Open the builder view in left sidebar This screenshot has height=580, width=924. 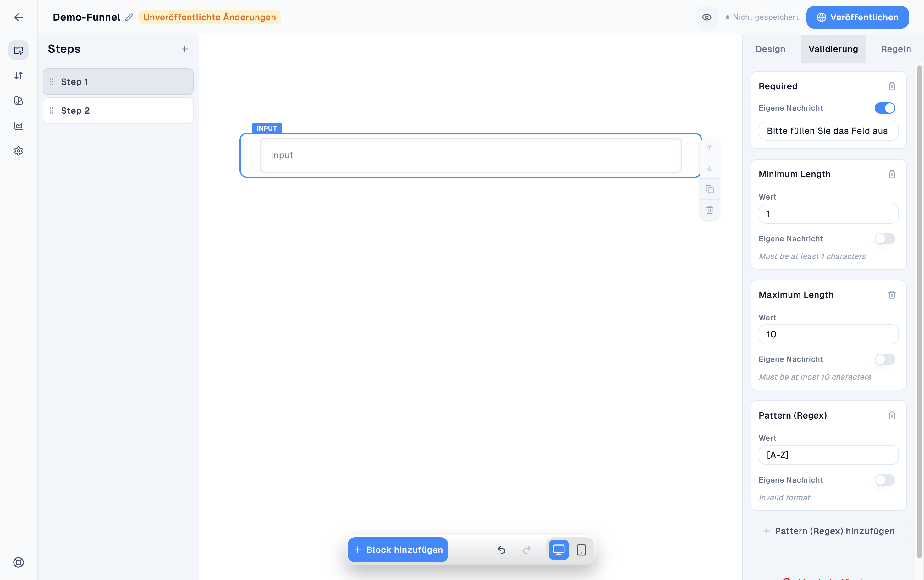click(19, 50)
